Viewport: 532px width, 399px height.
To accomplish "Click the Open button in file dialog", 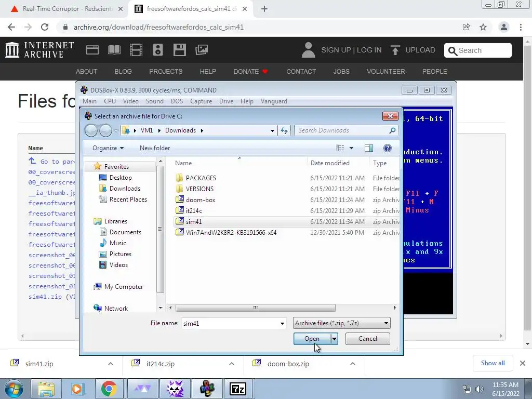I will coord(312,339).
